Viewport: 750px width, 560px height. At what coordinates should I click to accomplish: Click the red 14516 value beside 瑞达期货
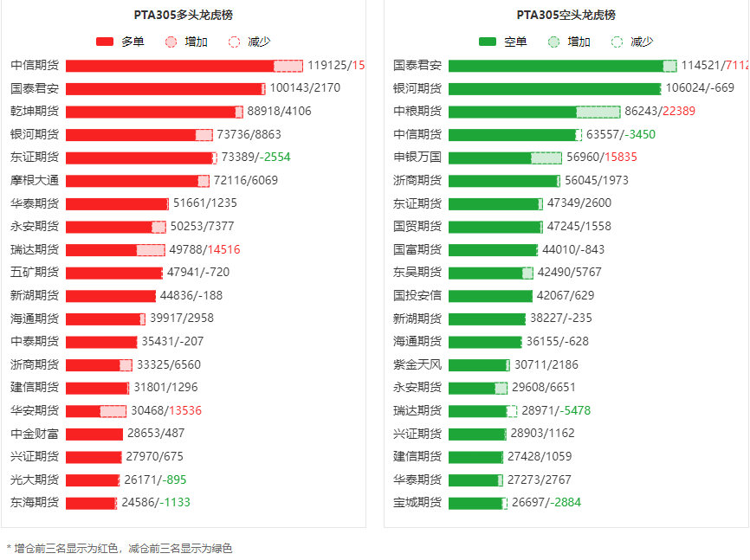(x=223, y=250)
